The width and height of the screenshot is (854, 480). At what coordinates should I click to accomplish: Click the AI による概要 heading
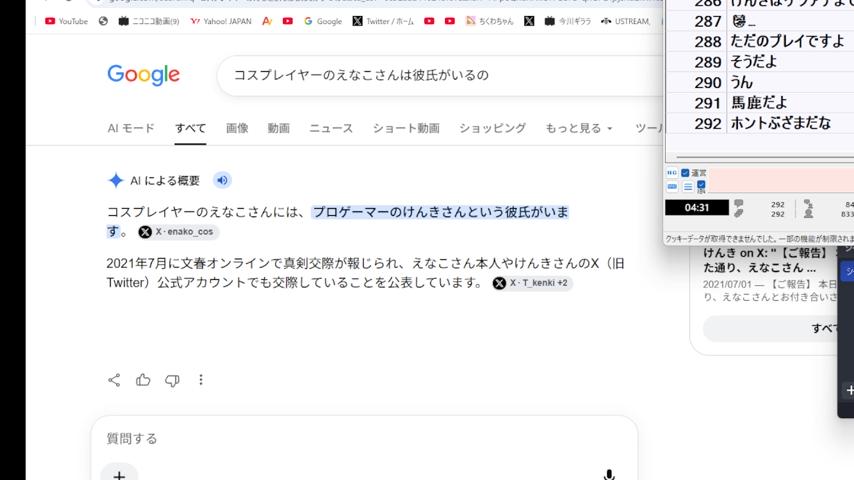(164, 180)
